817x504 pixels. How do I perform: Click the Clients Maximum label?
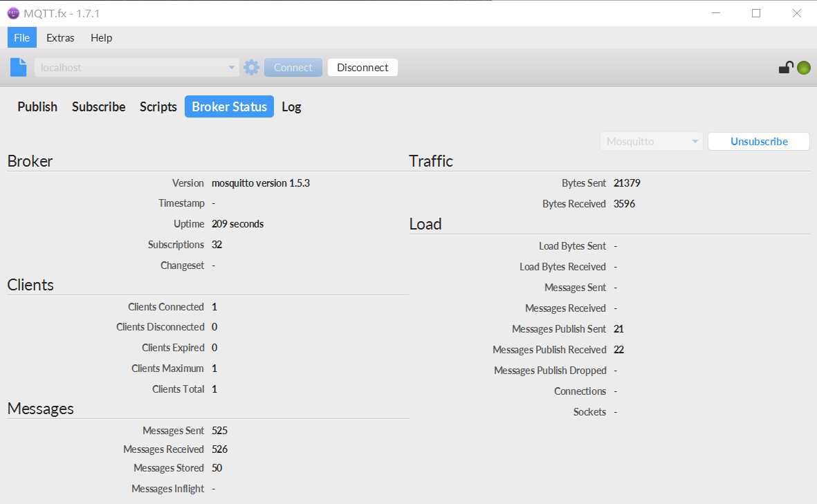(x=167, y=368)
